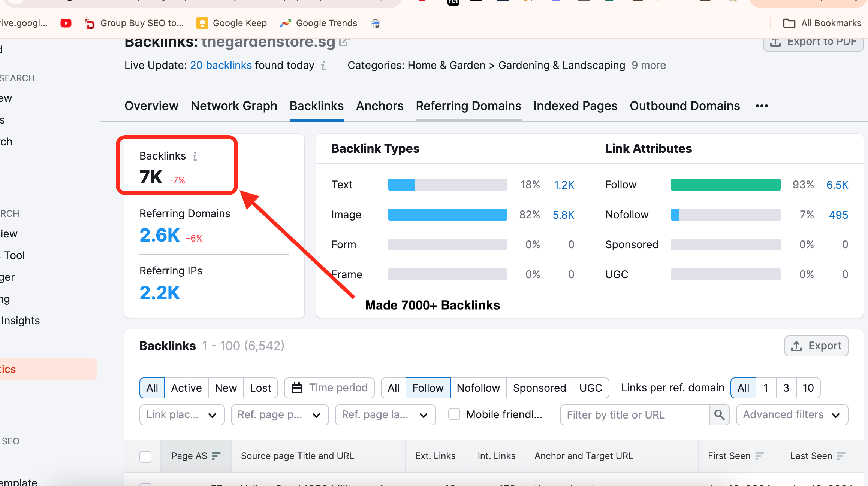Click the Filter by title or URL field
Screen dimensions: 868x486
click(634, 415)
